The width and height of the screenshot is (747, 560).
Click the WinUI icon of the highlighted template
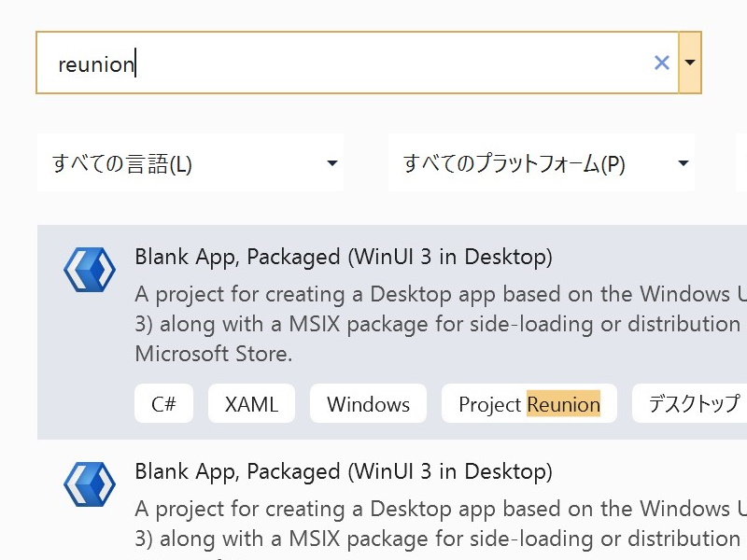coord(90,270)
